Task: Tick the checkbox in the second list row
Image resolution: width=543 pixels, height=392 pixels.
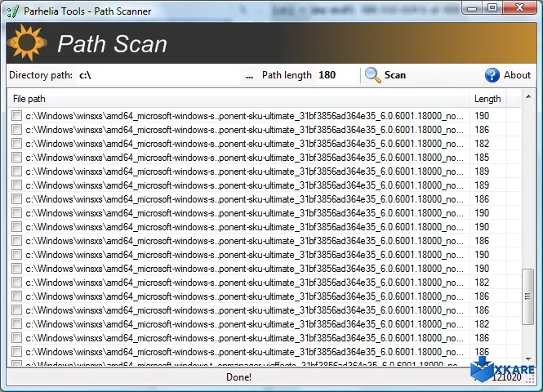Action: (x=16, y=130)
